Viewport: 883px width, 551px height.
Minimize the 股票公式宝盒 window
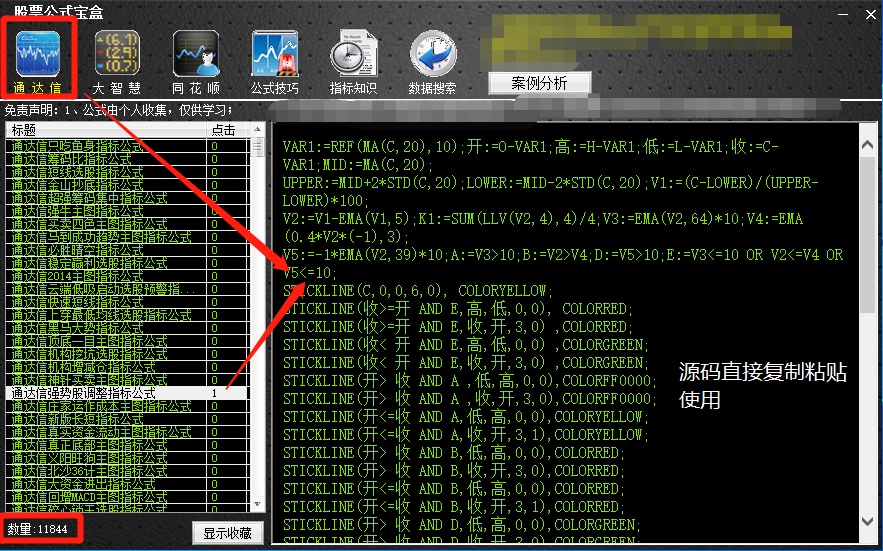pos(843,14)
